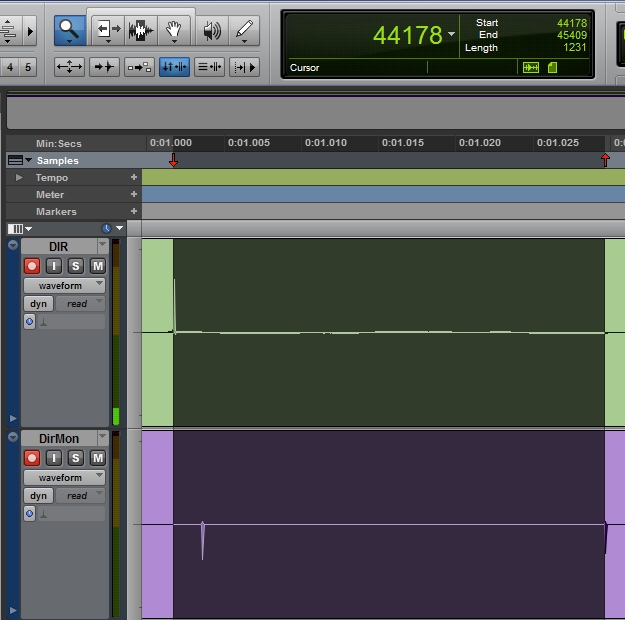Solo the DirMon track
Image resolution: width=625 pixels, height=620 pixels.
pyautogui.click(x=76, y=458)
